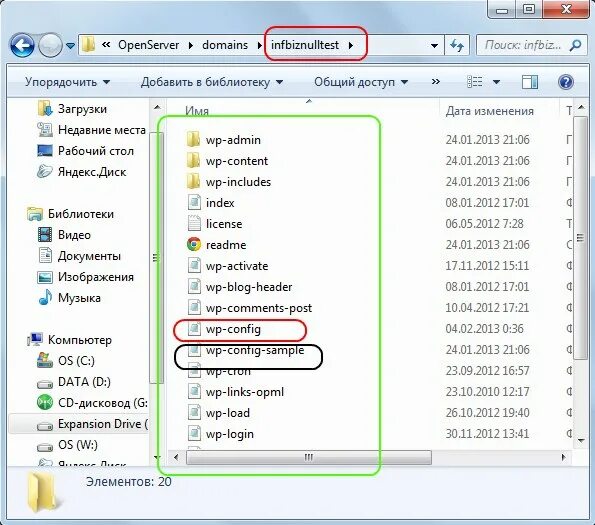595x525 pixels.
Task: Sort by the Имя column header
Action: [197, 111]
